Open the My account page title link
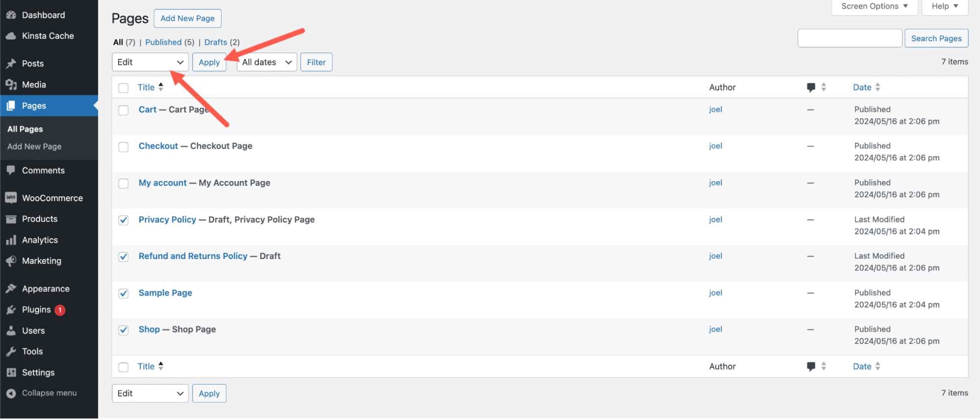This screenshot has height=419, width=980. [162, 183]
